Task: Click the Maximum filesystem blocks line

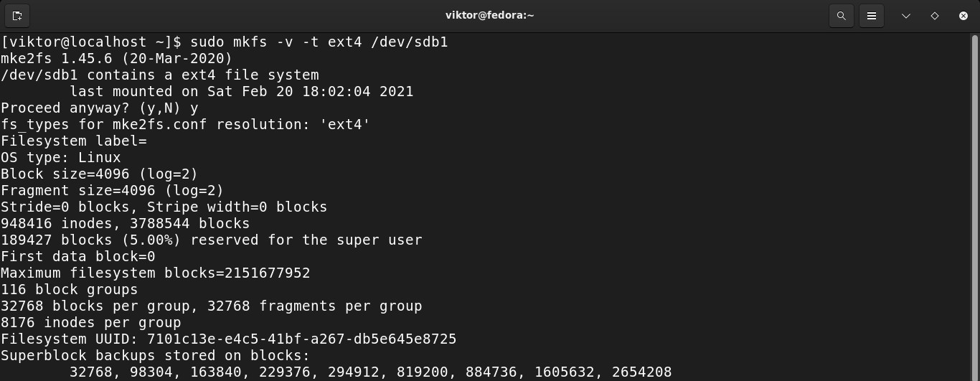Action: 155,273
